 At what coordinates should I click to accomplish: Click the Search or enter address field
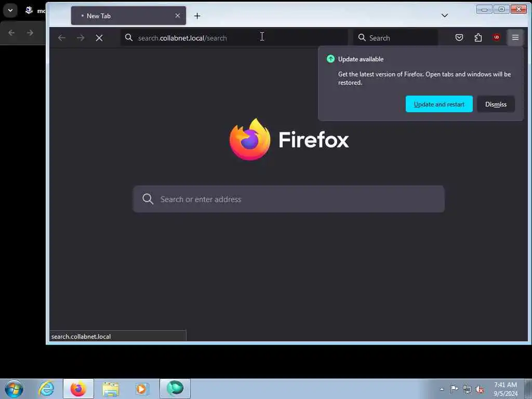[289, 199]
